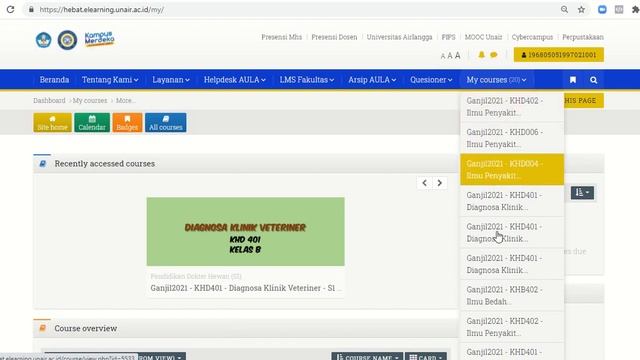The width and height of the screenshot is (640, 360).
Task: Select highlighted Ganjil2021 - KHD004 - Ilmu Penyakit
Action: click(512, 169)
